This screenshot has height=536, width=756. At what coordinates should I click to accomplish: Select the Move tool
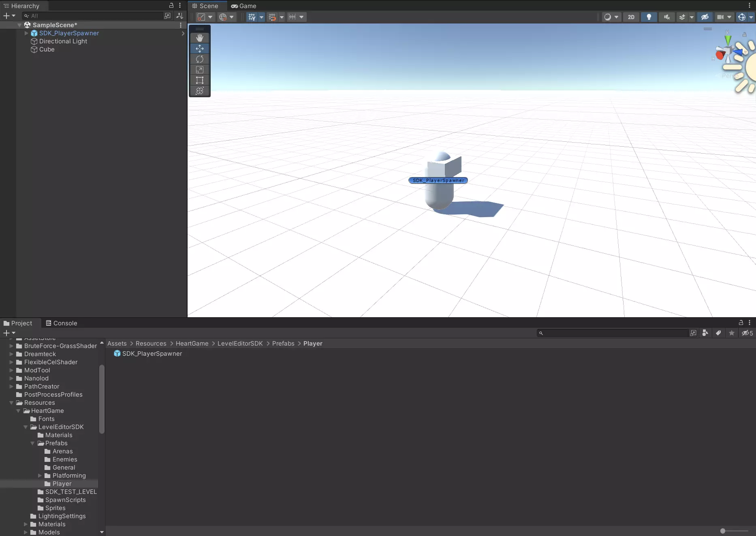tap(200, 48)
